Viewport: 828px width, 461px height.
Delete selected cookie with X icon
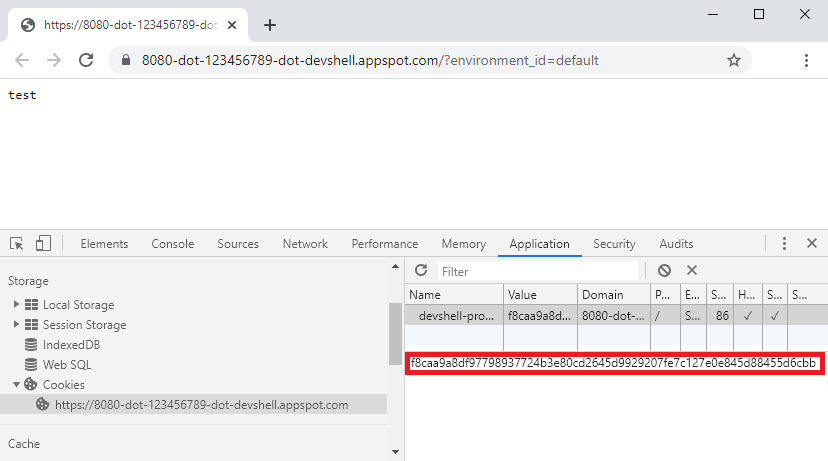pyautogui.click(x=692, y=271)
